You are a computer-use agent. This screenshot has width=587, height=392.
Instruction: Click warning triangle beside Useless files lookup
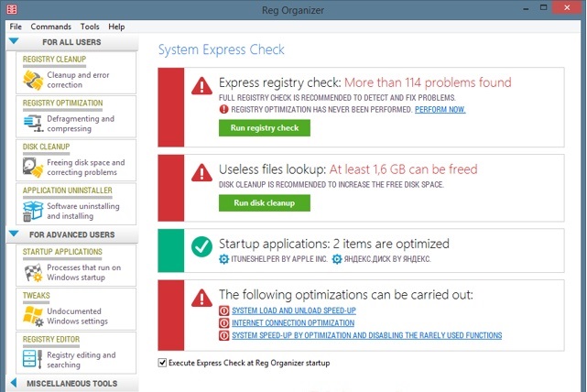(201, 172)
